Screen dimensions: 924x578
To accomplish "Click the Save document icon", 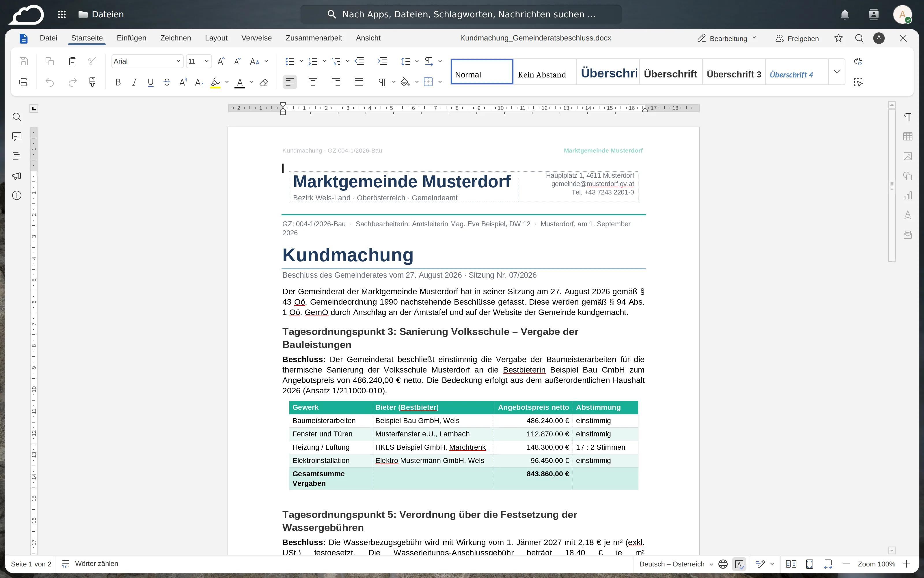I will pyautogui.click(x=24, y=61).
